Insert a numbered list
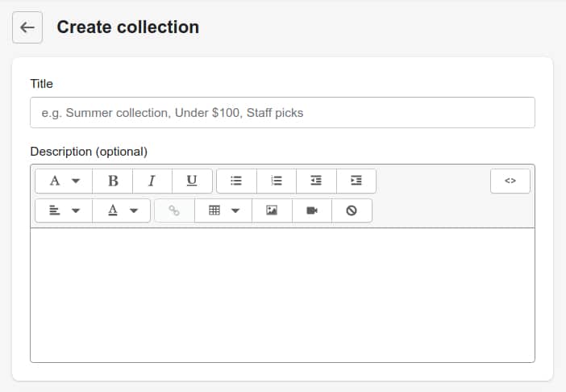Viewport: 566px width, 392px height. [x=277, y=181]
